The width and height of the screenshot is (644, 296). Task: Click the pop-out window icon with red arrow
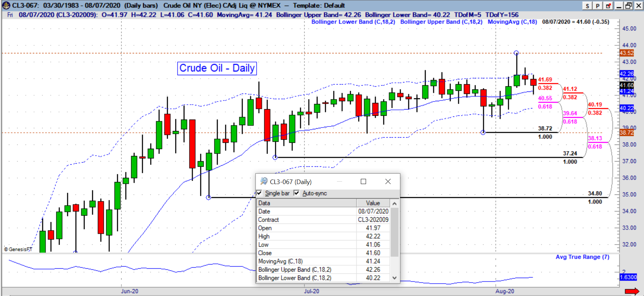(608, 6)
